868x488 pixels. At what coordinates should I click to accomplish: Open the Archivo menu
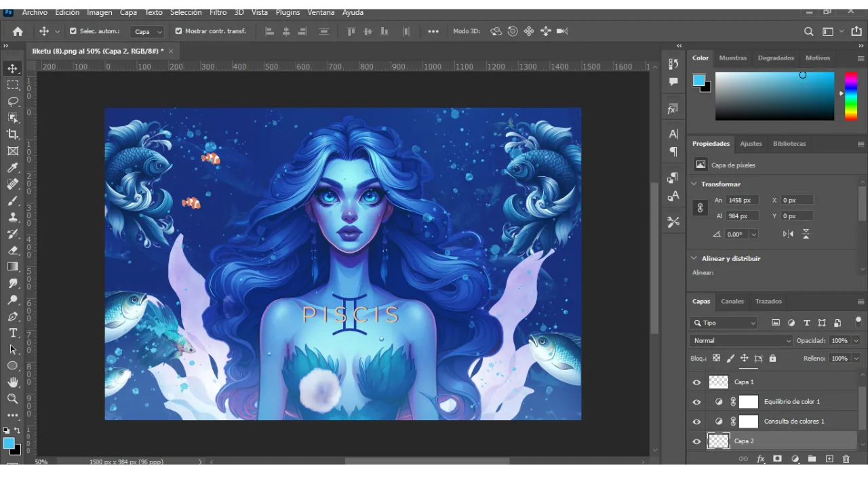click(x=35, y=12)
